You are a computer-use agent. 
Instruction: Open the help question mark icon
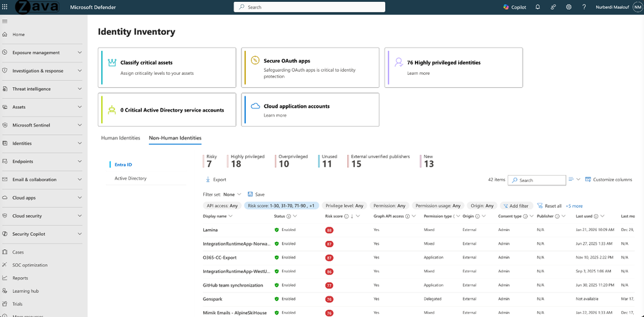(x=584, y=7)
